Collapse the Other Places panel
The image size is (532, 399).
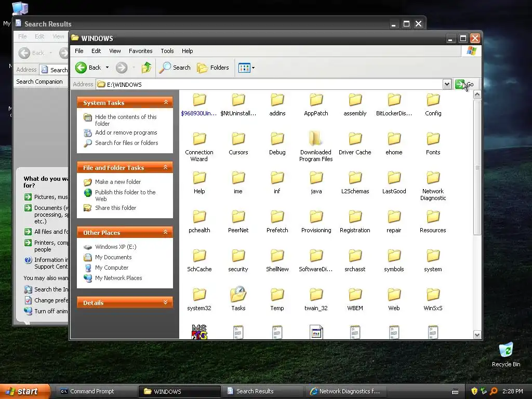click(166, 232)
